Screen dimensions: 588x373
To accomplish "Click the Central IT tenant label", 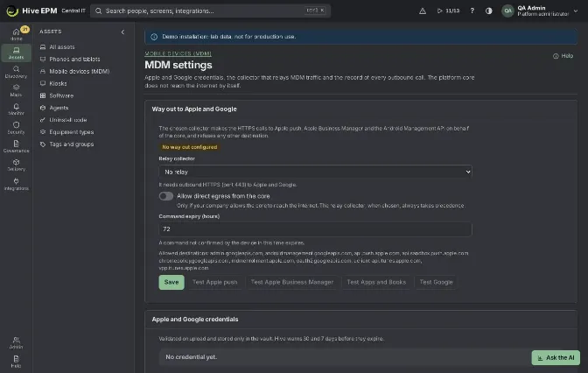I will click(73, 11).
